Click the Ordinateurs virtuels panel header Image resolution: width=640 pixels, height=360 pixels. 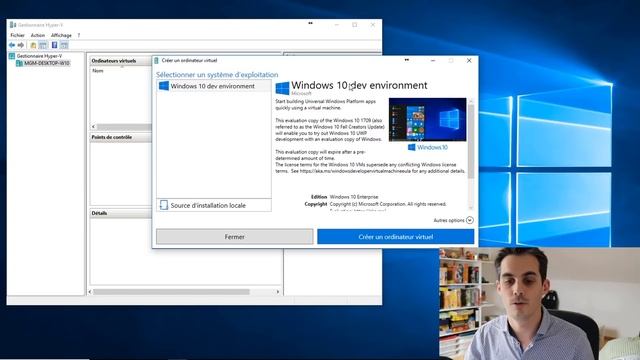[x=120, y=61]
